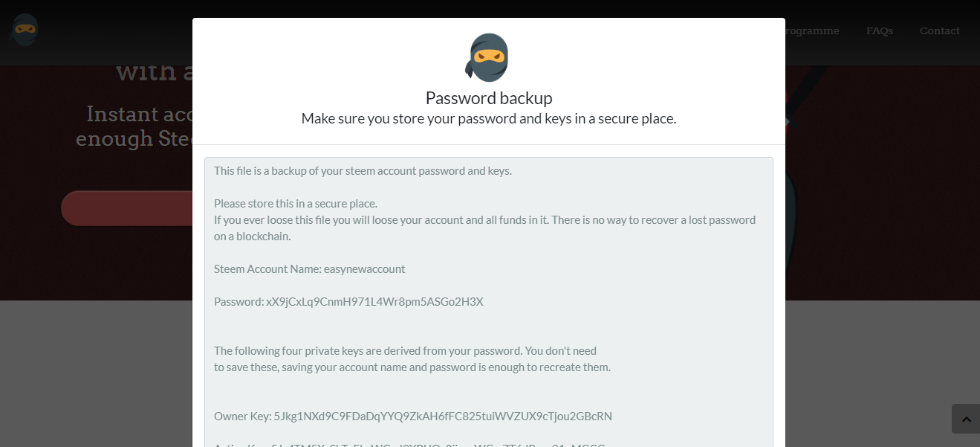Click the partially visible Active Key line
Image resolution: width=980 pixels, height=447 pixels.
coord(409,445)
